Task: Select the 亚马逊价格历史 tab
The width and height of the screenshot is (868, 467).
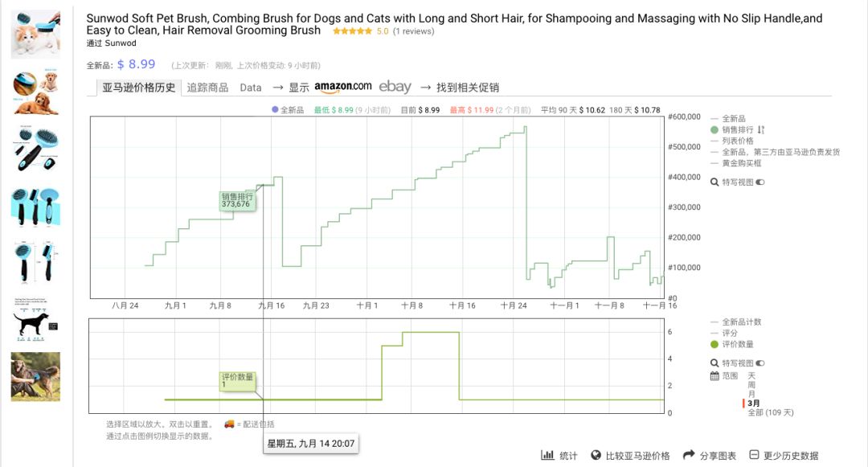Action: point(139,88)
